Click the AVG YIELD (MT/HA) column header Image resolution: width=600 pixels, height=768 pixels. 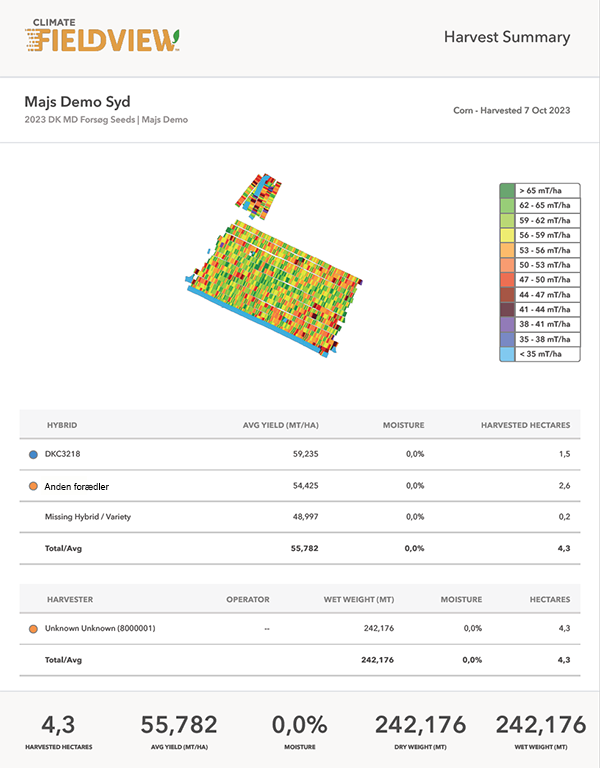click(281, 425)
